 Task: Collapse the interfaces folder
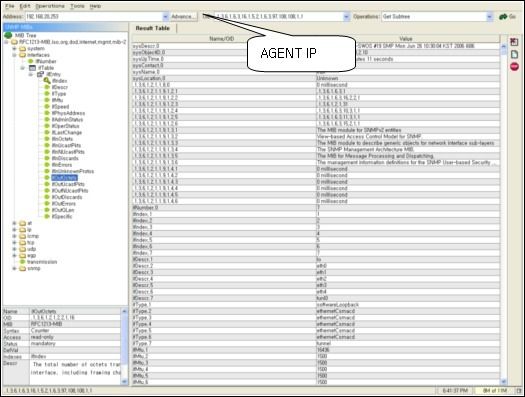click(14, 55)
